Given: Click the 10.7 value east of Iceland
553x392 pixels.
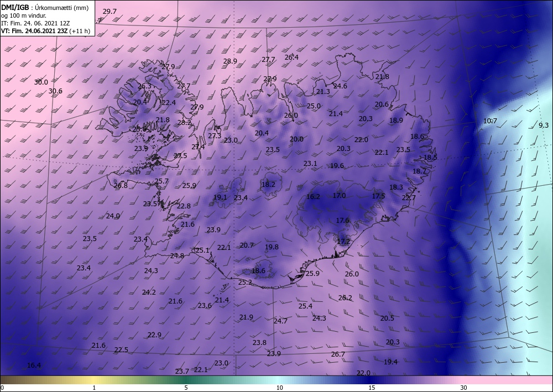Looking at the screenshot, I should [x=490, y=121].
